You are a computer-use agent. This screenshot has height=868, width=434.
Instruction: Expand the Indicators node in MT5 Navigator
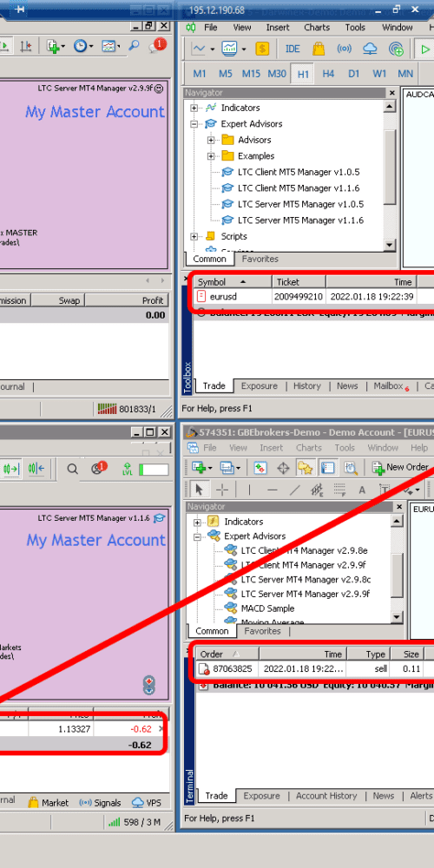[x=194, y=108]
